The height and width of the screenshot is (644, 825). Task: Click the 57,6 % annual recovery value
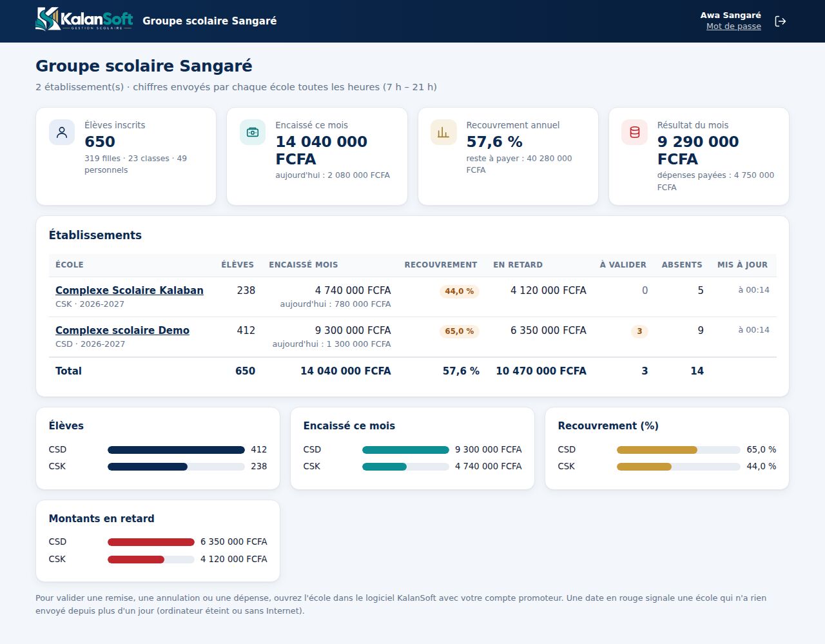(x=494, y=142)
